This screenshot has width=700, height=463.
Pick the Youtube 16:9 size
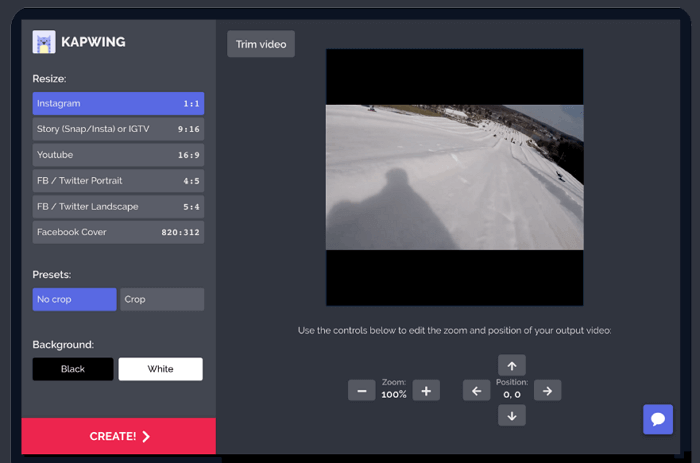(118, 155)
